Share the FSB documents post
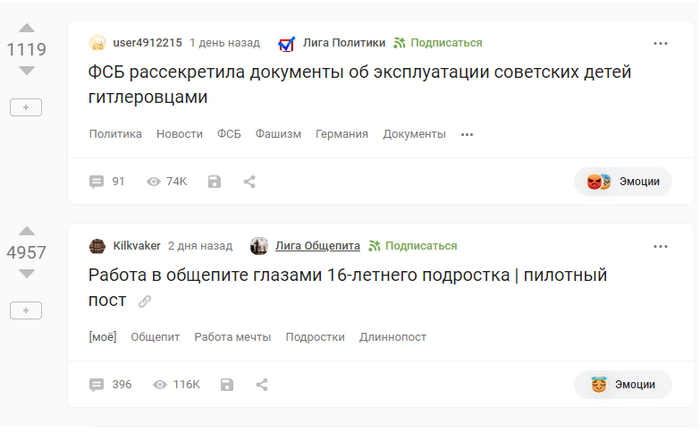 point(250,181)
